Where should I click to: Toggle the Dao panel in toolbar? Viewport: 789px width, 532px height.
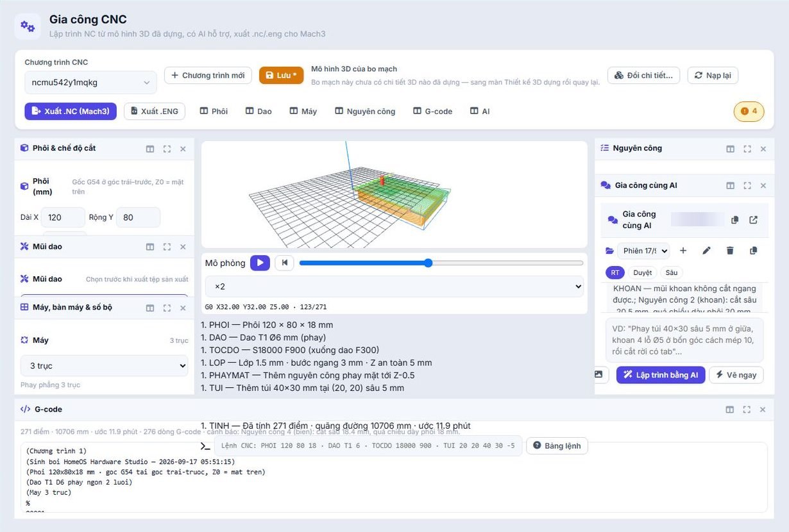pyautogui.click(x=259, y=112)
